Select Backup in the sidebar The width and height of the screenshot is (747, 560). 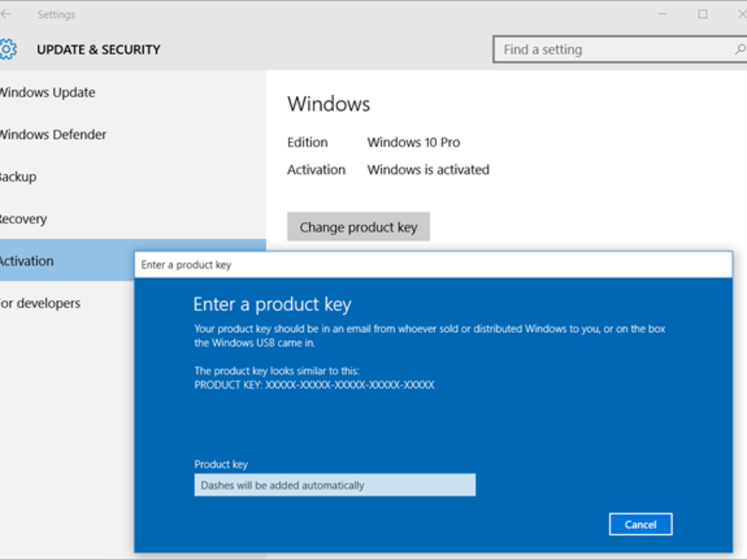pos(133,177)
